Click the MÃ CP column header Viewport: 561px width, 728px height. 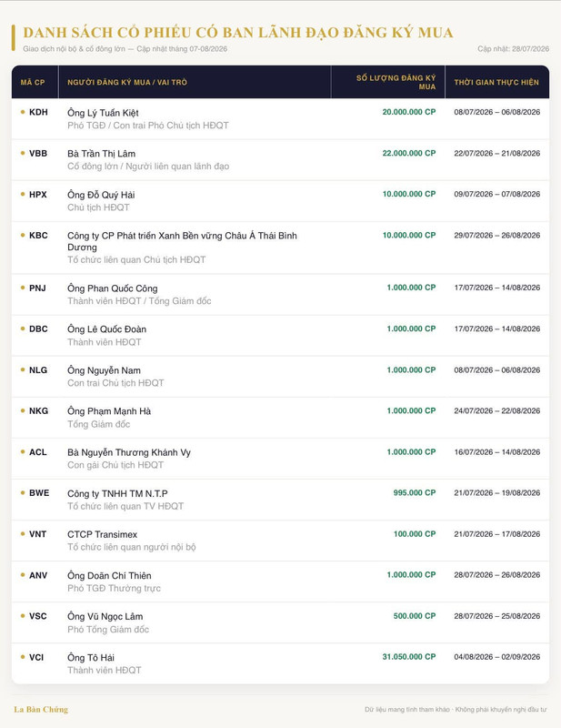33,82
